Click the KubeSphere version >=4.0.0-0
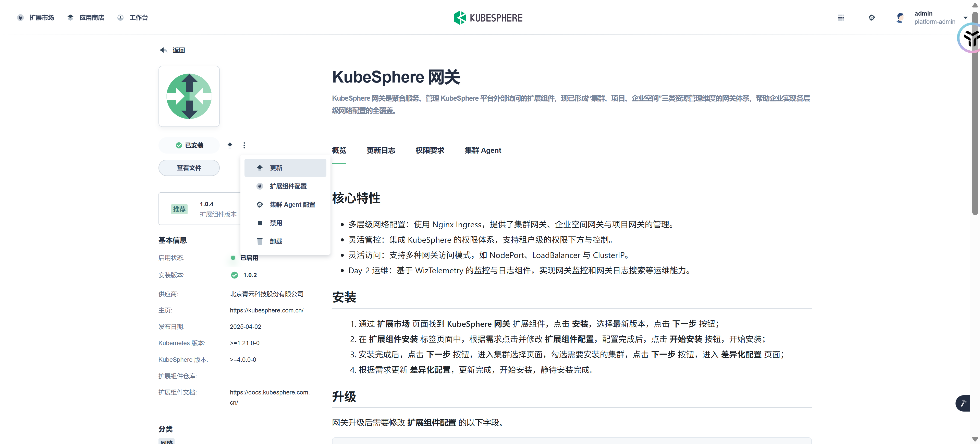 [x=243, y=359]
